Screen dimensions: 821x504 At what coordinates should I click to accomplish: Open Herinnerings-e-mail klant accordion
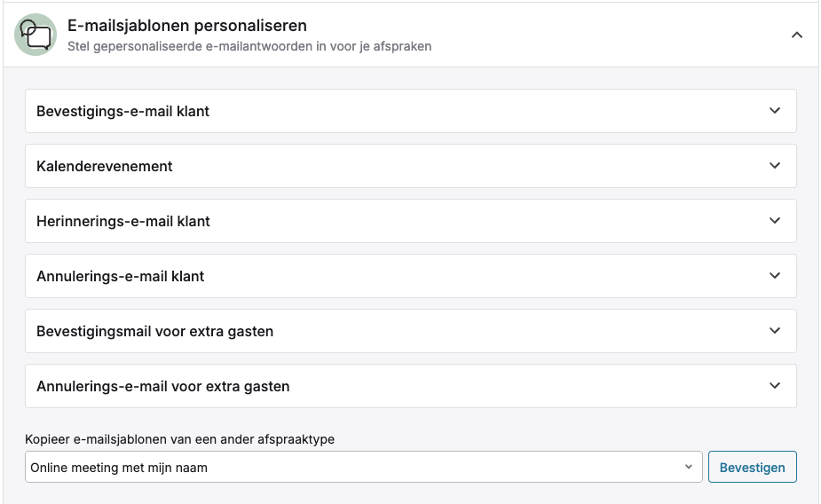[x=410, y=221]
